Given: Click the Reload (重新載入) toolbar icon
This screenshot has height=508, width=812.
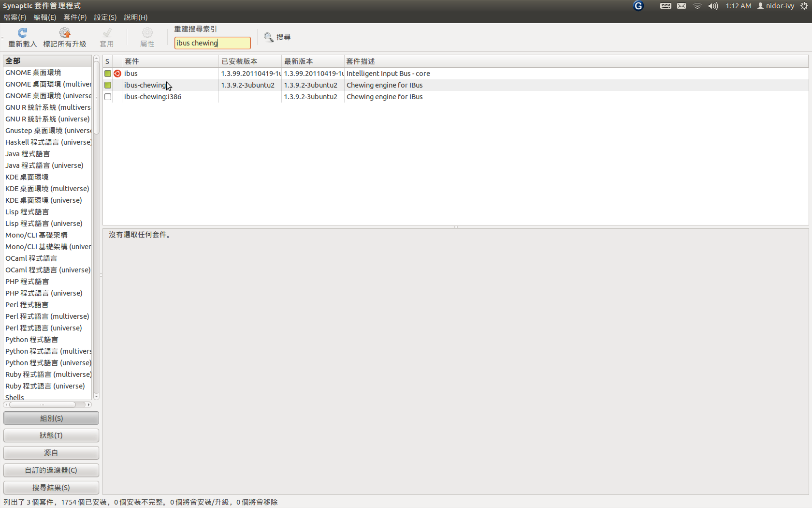Looking at the screenshot, I should tap(22, 32).
